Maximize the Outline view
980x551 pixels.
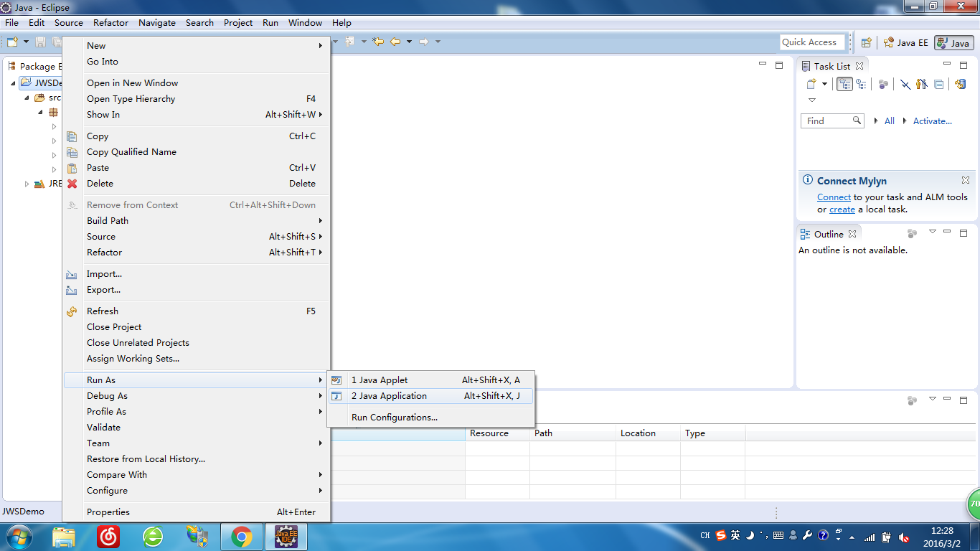(963, 233)
